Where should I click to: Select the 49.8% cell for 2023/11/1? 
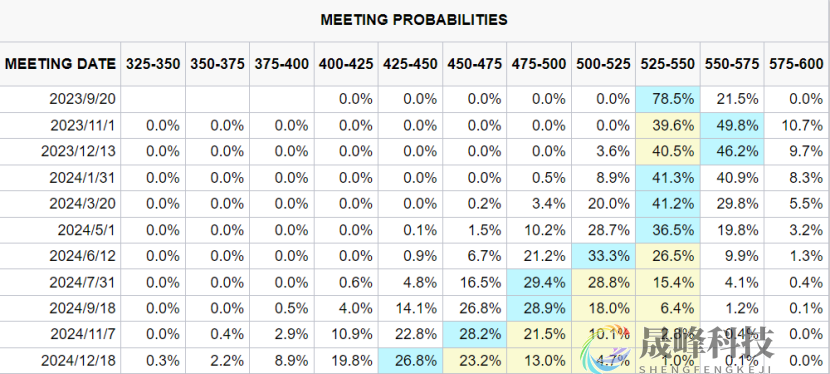[x=732, y=125]
